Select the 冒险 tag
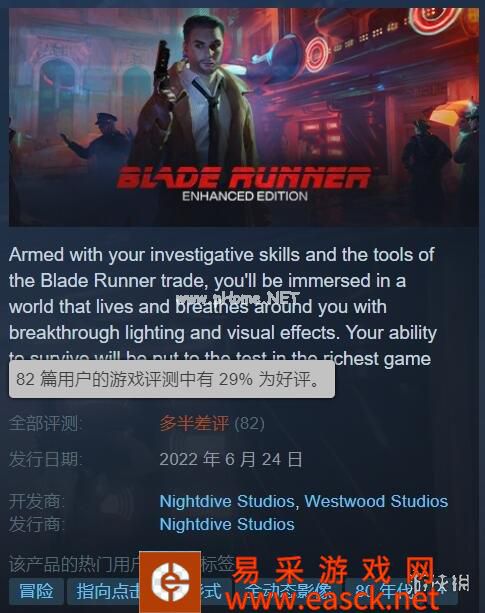This screenshot has height=613, width=485. tap(36, 591)
